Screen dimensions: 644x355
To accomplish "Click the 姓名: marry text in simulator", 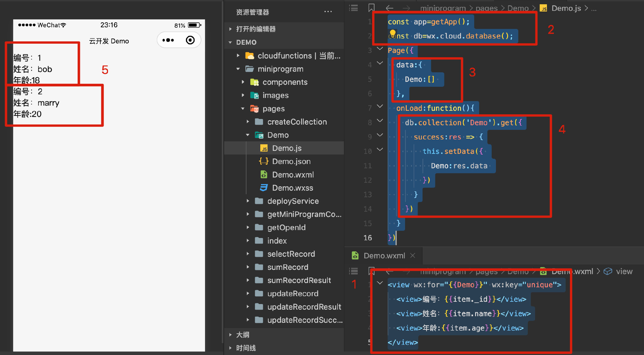I will (36, 103).
